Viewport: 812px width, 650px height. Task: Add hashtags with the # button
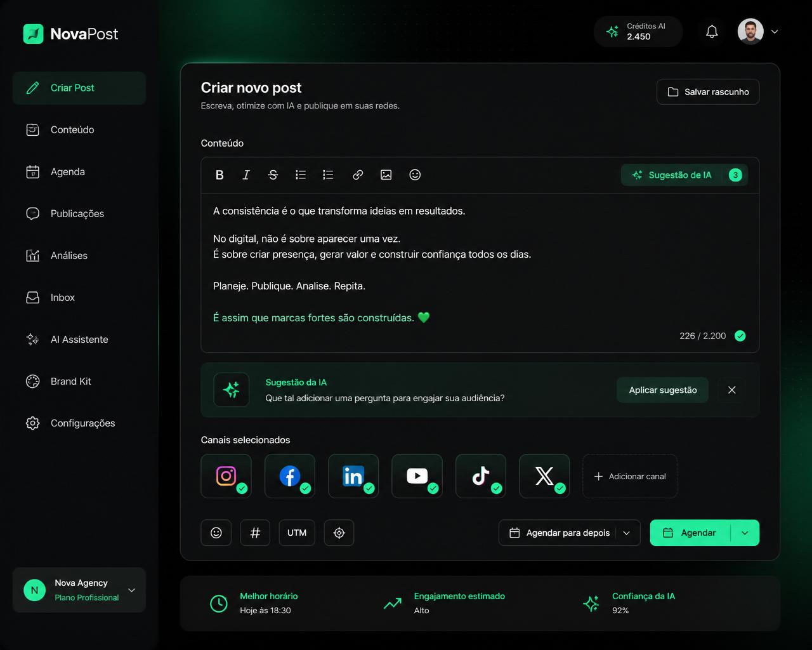pyautogui.click(x=255, y=533)
